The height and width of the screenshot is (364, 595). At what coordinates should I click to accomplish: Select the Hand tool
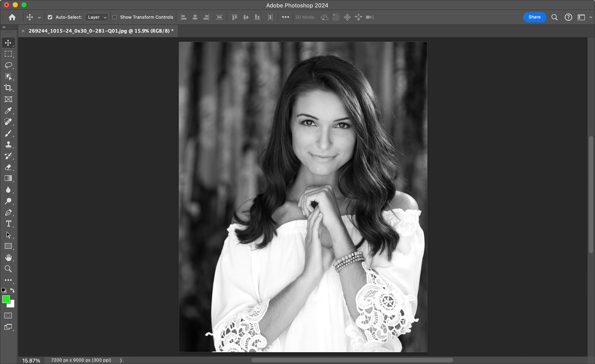(8, 257)
